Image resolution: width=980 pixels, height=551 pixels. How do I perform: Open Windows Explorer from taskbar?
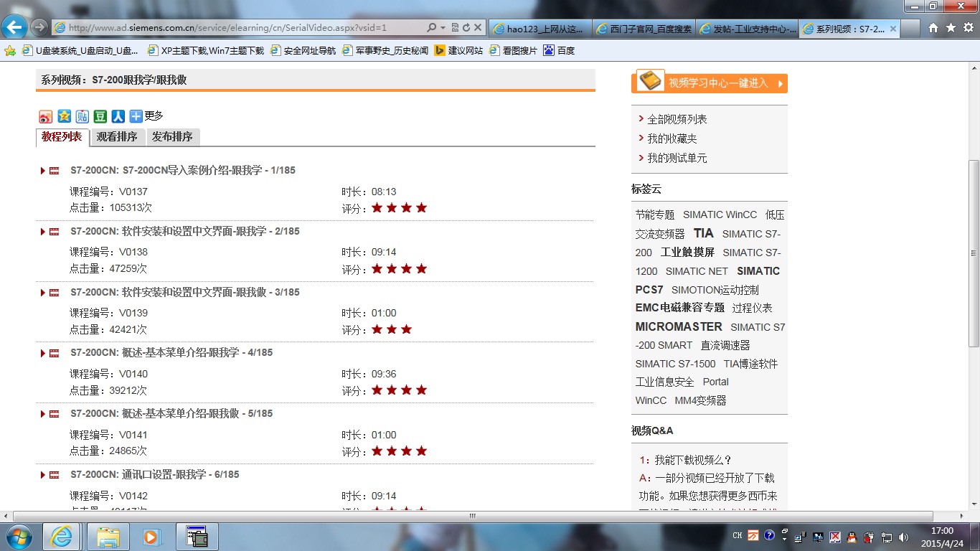coord(108,537)
